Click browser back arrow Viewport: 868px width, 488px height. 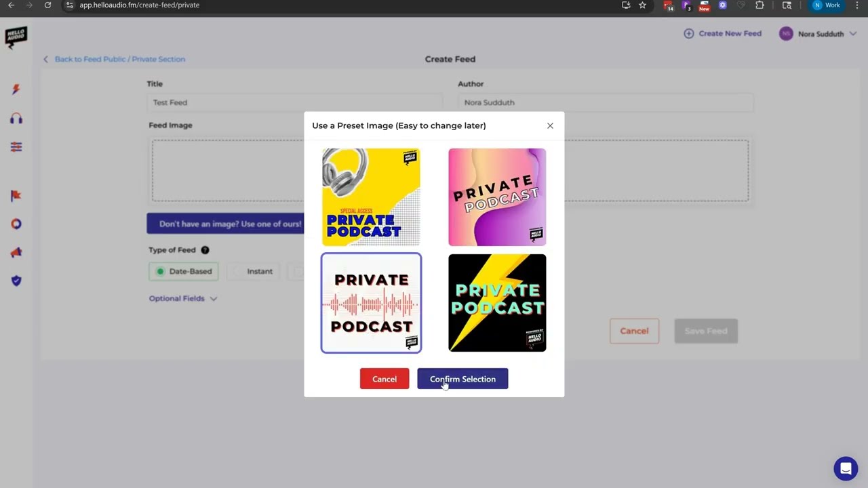[x=11, y=5]
